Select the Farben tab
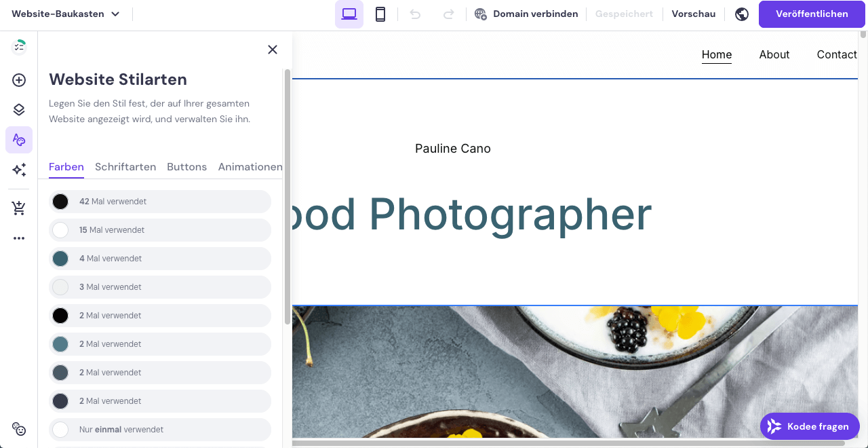Image resolution: width=868 pixels, height=448 pixels. [x=66, y=167]
